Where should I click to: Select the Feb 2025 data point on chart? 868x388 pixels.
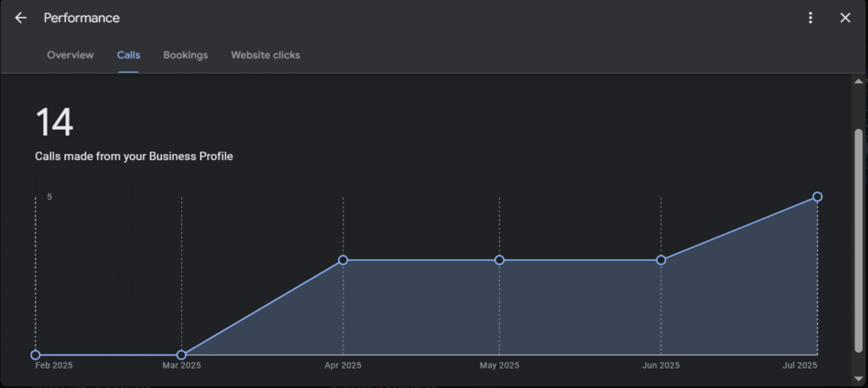36,355
